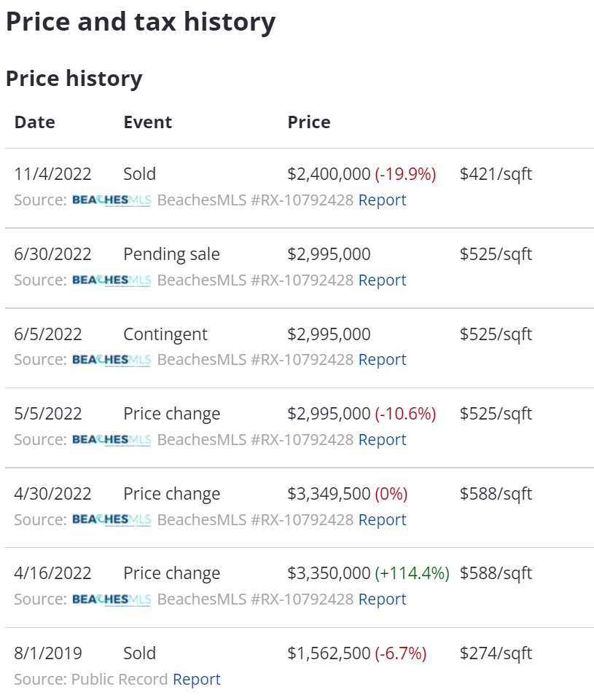Open Report link for 5/5/2022 Price change
This screenshot has height=700, width=594.
click(x=383, y=440)
